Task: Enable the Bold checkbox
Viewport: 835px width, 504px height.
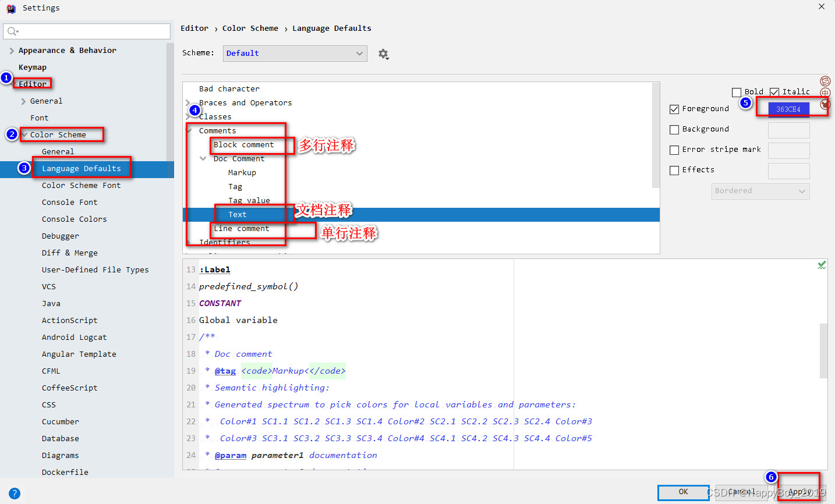Action: [737, 91]
